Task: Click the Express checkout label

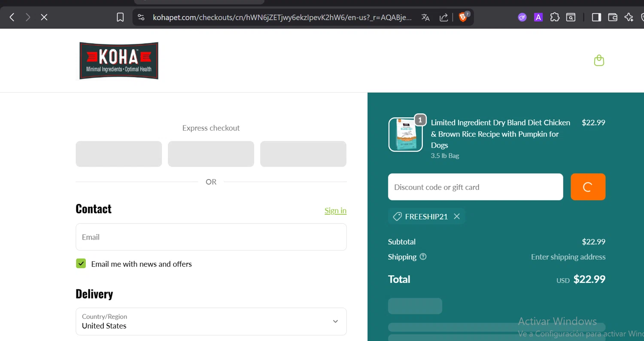Action: [211, 128]
